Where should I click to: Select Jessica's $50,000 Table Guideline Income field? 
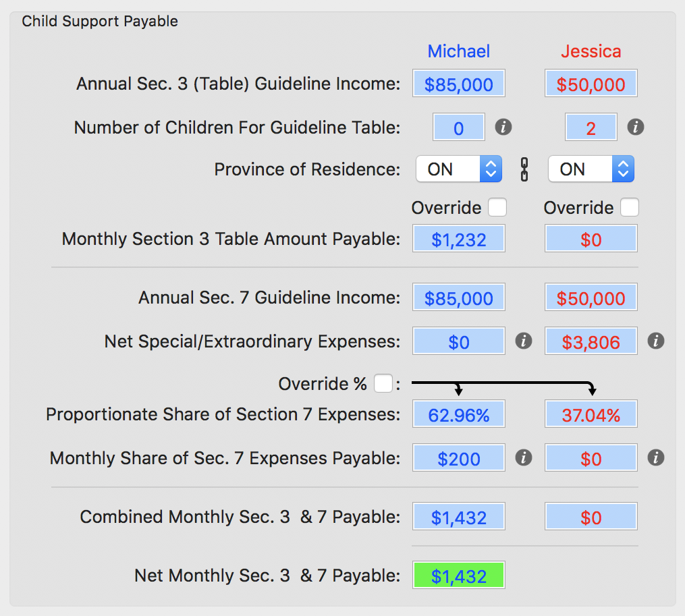click(x=591, y=83)
